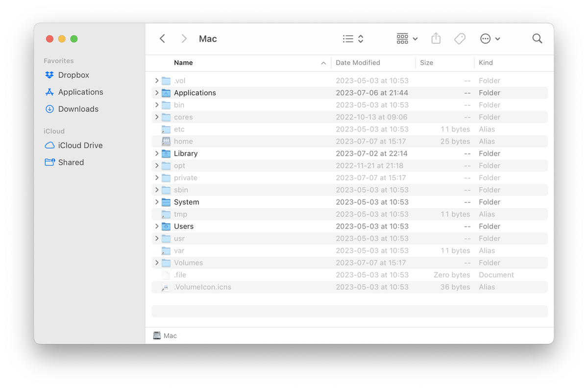588x389 pixels.
Task: Expand the Users folder
Action: [157, 226]
